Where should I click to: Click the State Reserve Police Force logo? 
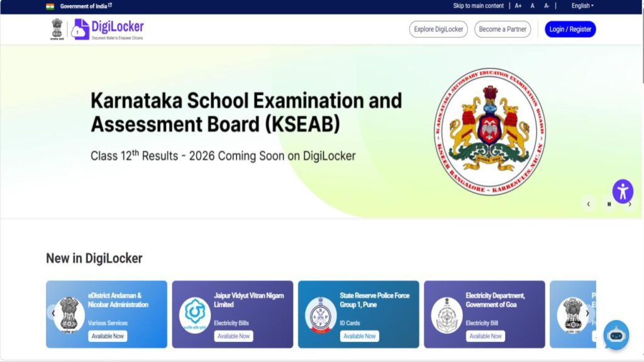coord(321,314)
